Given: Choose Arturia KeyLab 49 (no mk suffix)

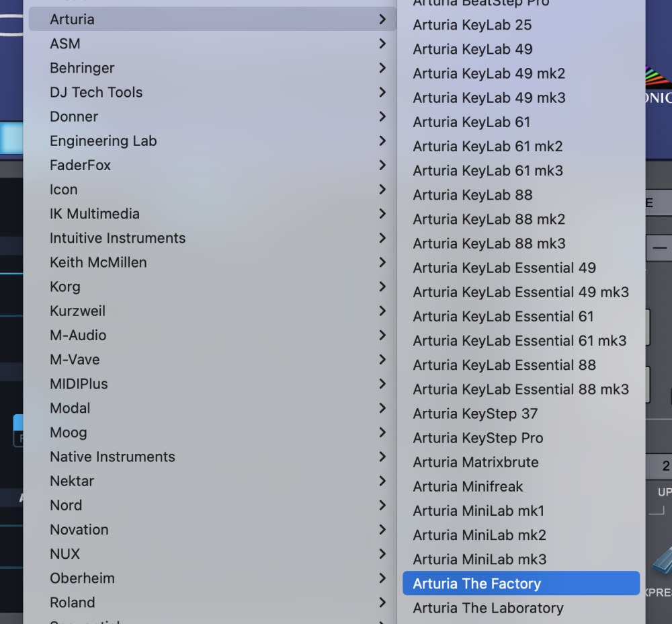Looking at the screenshot, I should (x=521, y=49).
